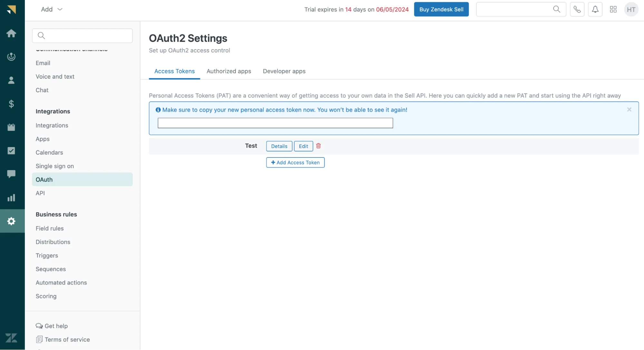The image size is (644, 350).
Task: Click the Integrations section heading
Action: (53, 111)
